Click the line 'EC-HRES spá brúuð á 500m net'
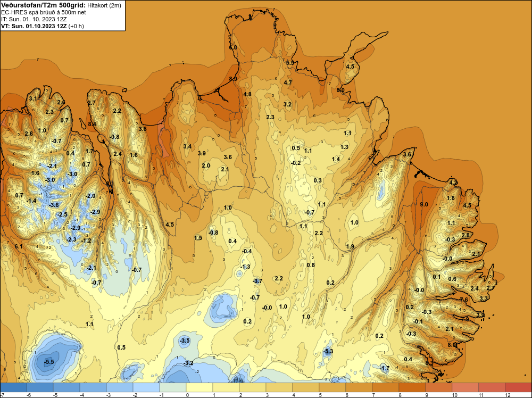This screenshot has height=398, width=532. [x=44, y=12]
